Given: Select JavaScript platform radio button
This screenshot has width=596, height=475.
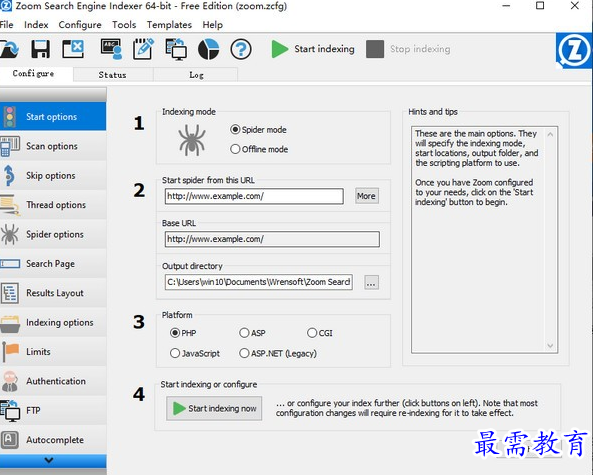Looking at the screenshot, I should pyautogui.click(x=175, y=353).
